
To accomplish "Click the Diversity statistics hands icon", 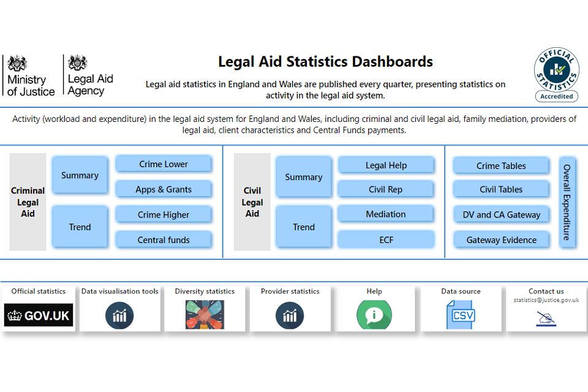I will (x=205, y=315).
